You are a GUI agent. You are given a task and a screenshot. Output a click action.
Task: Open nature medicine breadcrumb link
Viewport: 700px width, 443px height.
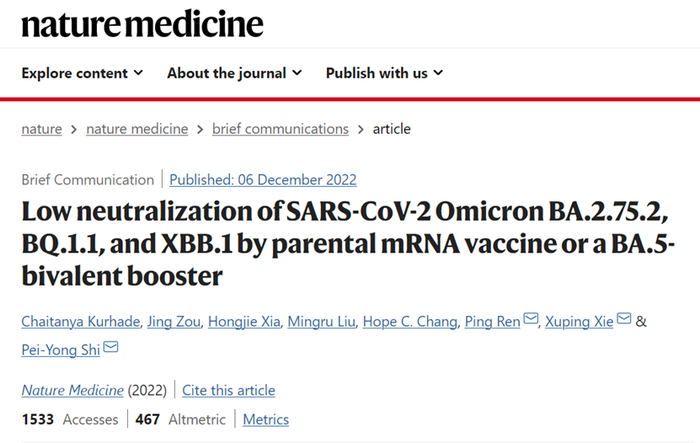pos(137,129)
